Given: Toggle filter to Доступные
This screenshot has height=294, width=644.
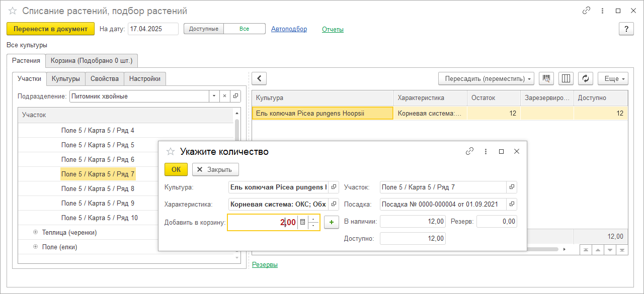Looking at the screenshot, I should [204, 29].
